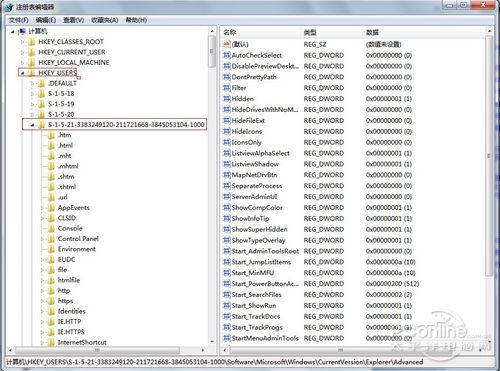Click the tree pane scroll-down arrow

(x=212, y=342)
